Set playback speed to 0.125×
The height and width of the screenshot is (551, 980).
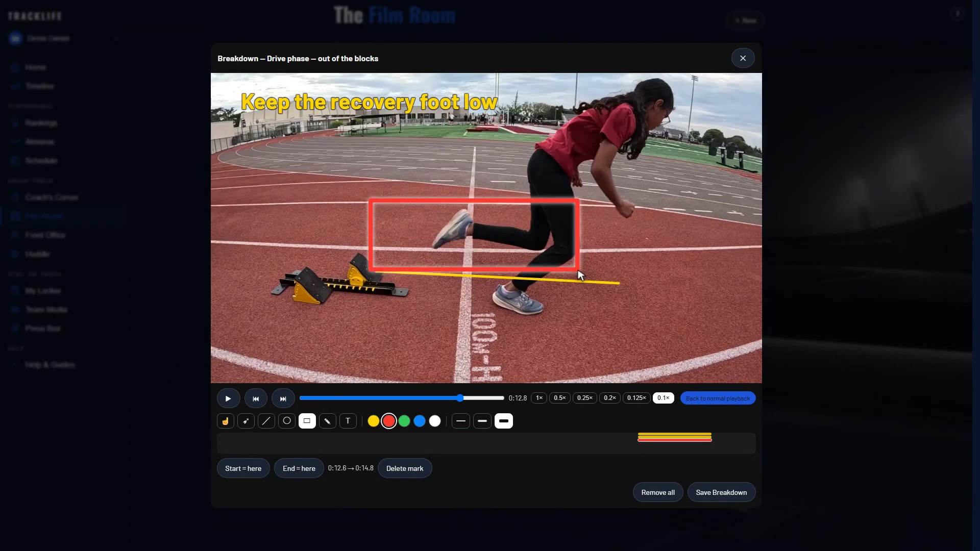[x=636, y=398]
